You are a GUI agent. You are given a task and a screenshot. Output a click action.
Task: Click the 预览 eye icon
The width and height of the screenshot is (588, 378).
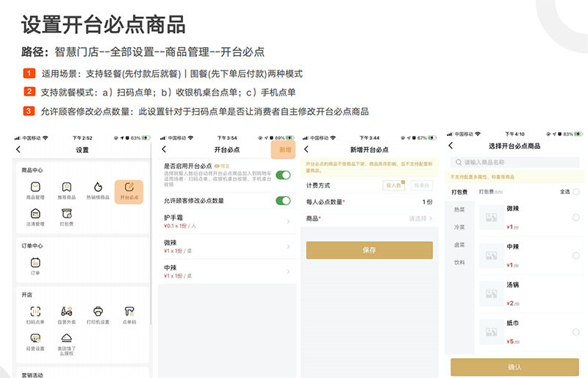[x=217, y=166]
